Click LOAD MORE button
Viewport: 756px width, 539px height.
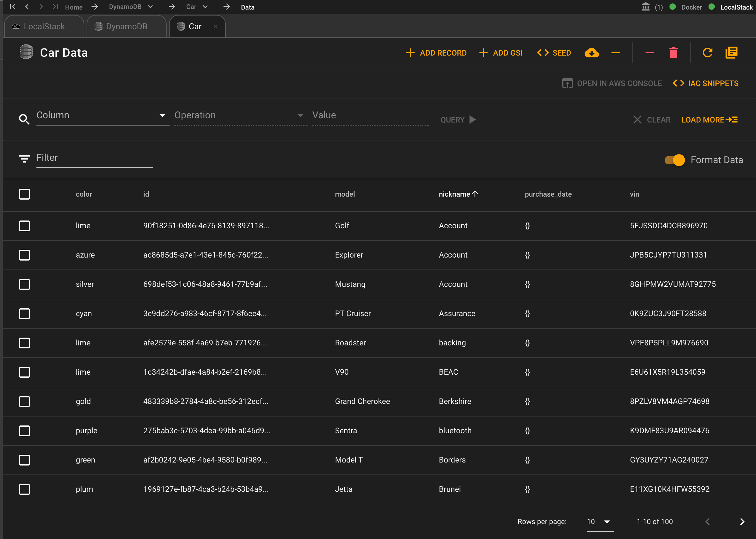(710, 120)
